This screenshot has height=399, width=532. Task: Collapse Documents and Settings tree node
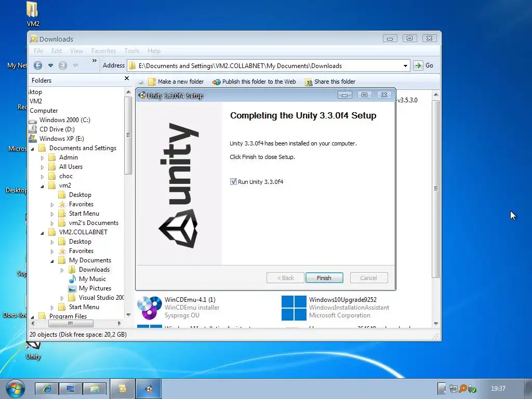click(x=33, y=149)
